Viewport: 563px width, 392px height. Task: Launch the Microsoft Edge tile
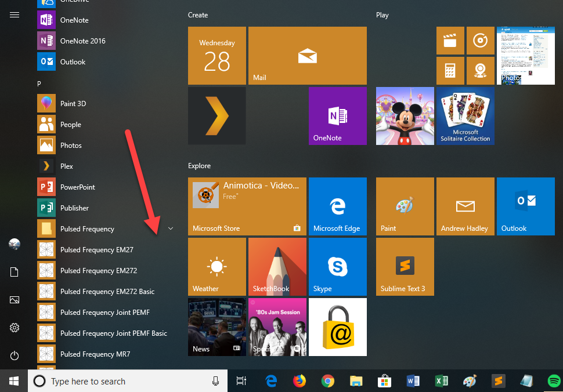tap(338, 206)
